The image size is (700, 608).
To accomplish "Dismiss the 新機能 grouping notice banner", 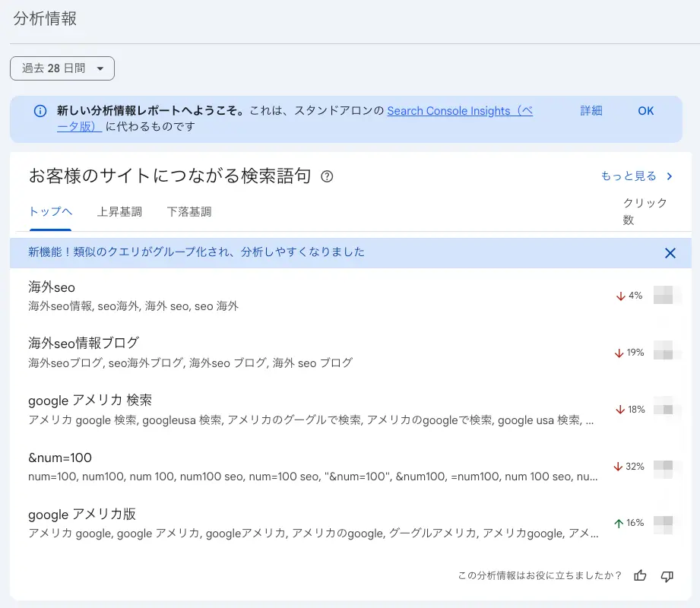I will (670, 253).
